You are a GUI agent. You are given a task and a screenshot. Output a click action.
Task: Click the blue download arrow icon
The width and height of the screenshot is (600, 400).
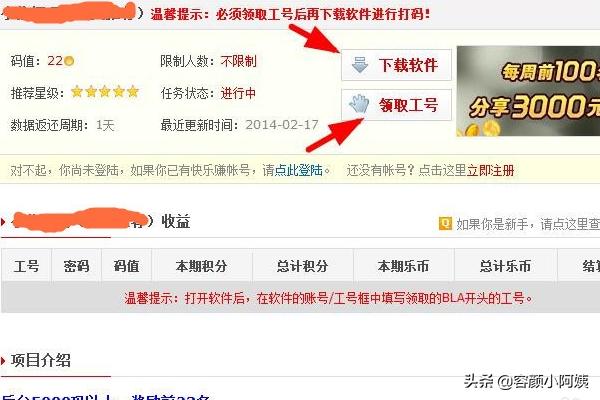(360, 65)
